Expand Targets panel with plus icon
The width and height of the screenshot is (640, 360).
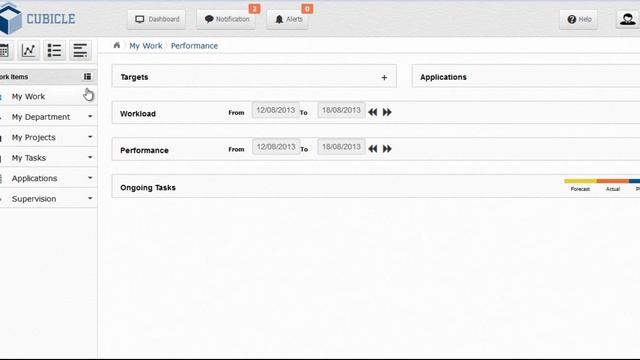pos(384,77)
